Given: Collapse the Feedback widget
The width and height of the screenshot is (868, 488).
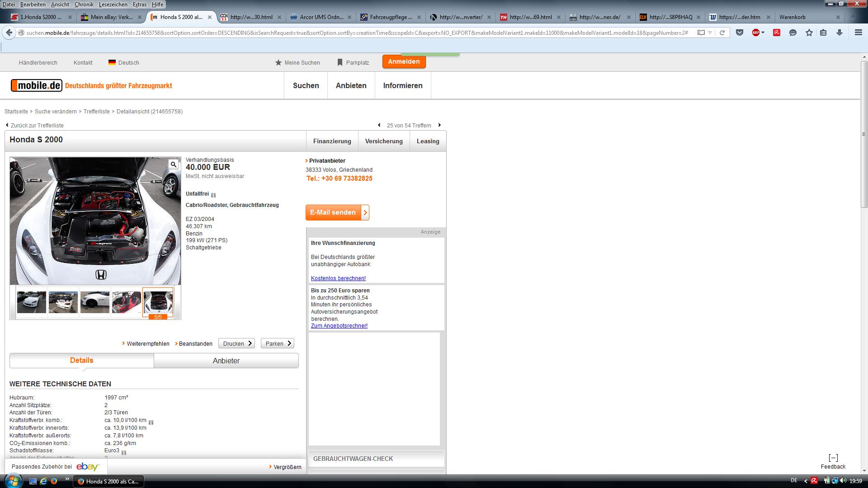Looking at the screenshot, I should [833, 458].
